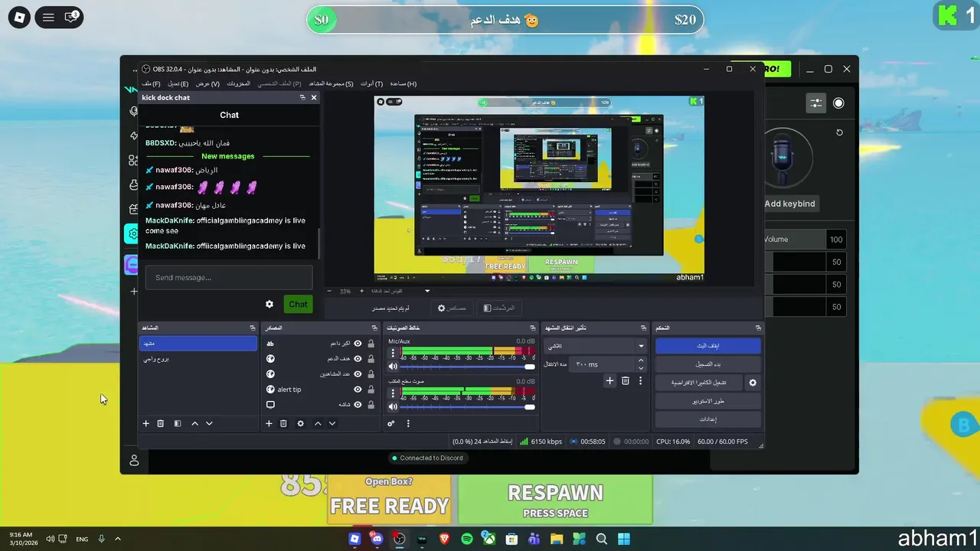
Task: Float the kick dock chat panel
Action: point(302,98)
